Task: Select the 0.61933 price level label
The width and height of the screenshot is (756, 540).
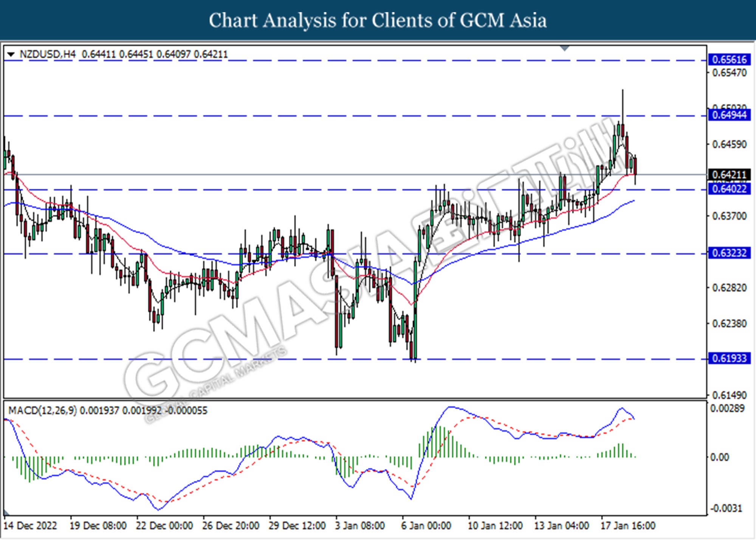Action: pos(729,358)
